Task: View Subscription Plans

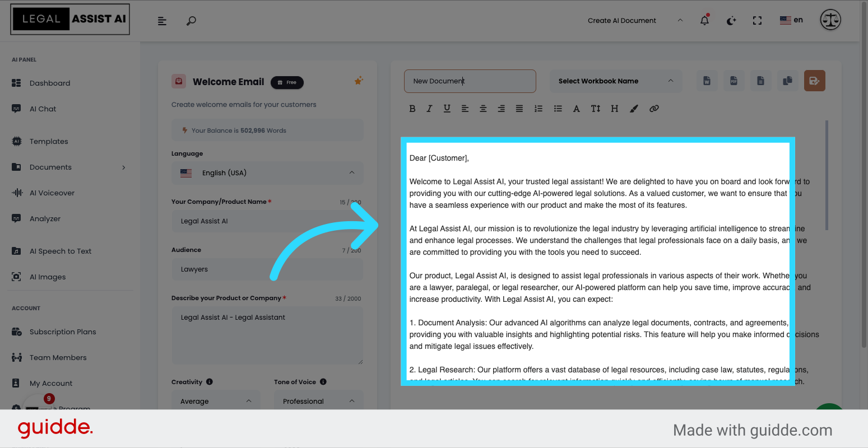Action: point(63,332)
